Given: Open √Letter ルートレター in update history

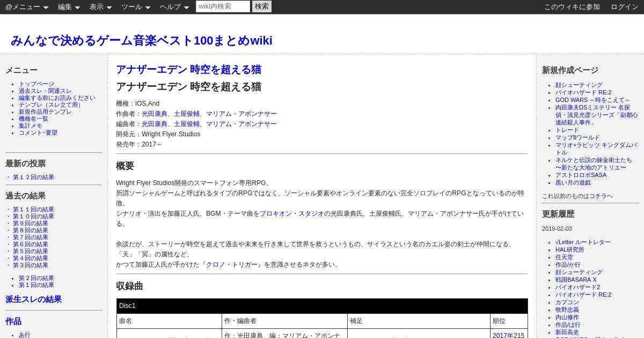Looking at the screenshot, I should point(583,242).
